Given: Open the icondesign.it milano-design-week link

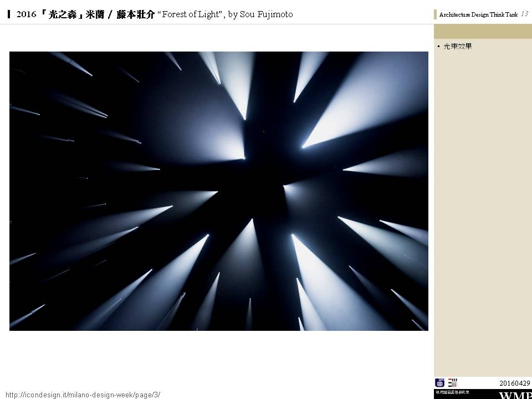Looking at the screenshot, I should (x=82, y=395).
